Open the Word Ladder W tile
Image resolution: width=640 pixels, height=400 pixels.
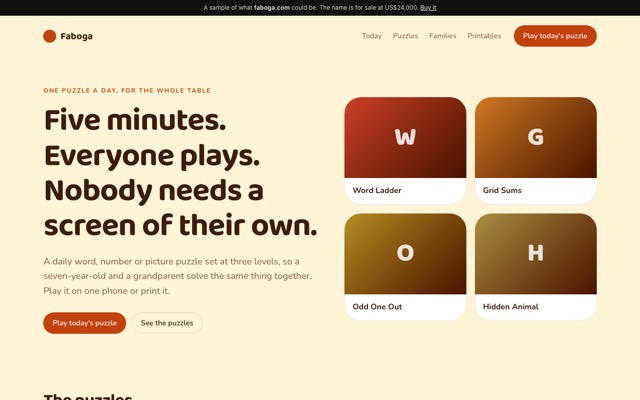click(x=405, y=137)
